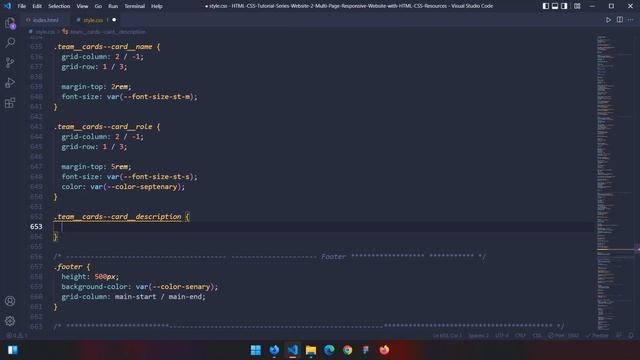Click the .team__cards--card__role selector
The height and width of the screenshot is (360, 640).
[103, 127]
